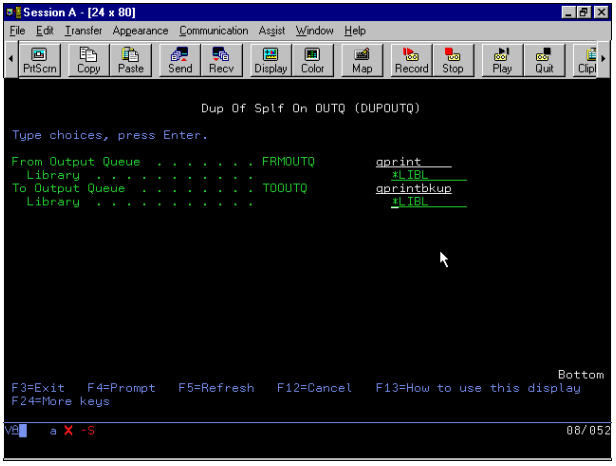Click the F24=More keys text
Image resolution: width=616 pixels, height=466 pixels.
click(60, 402)
